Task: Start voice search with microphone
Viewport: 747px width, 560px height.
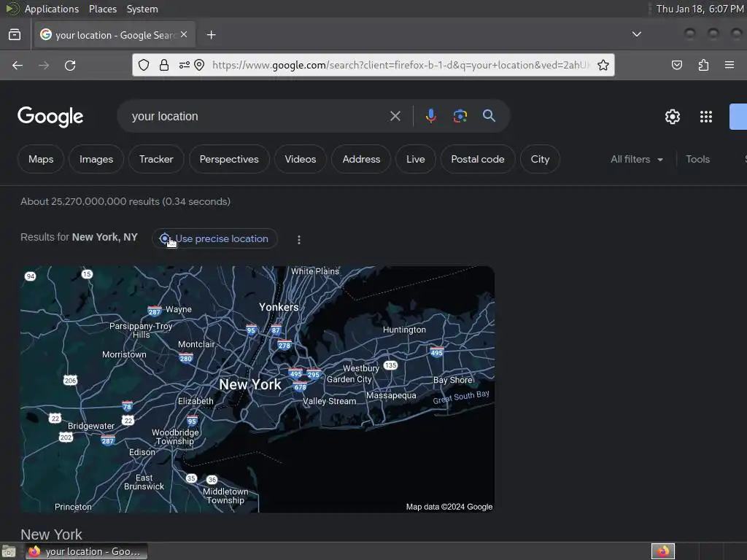Action: pos(430,116)
